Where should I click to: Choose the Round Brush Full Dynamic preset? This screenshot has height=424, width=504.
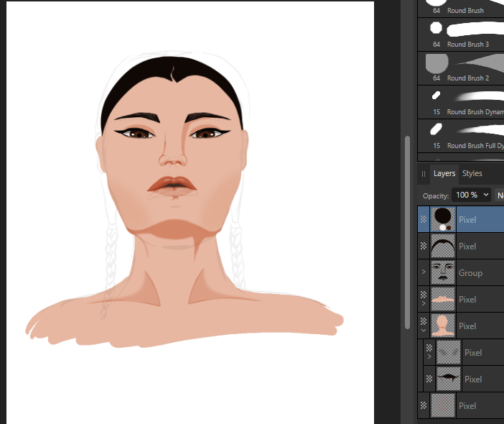[x=461, y=135]
